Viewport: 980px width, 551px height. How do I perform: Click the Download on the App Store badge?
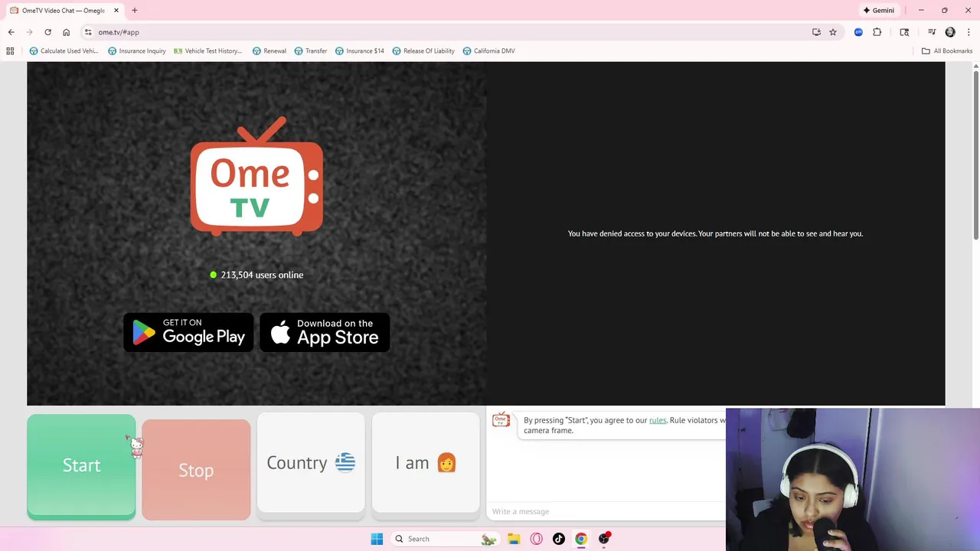click(325, 332)
